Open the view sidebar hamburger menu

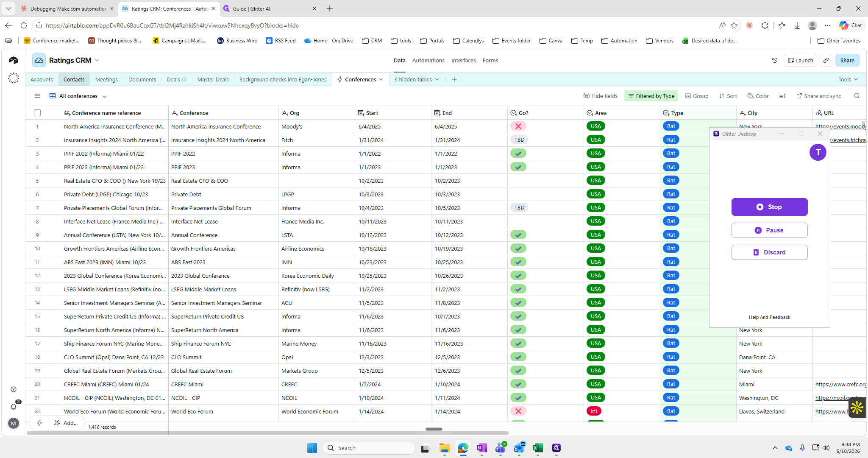point(37,96)
